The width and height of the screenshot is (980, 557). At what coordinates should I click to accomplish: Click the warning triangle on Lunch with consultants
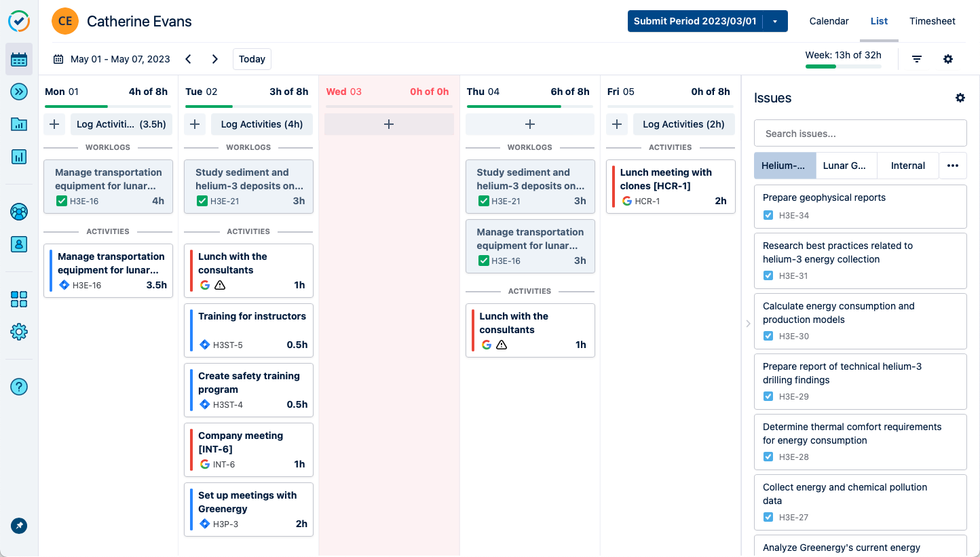(219, 285)
